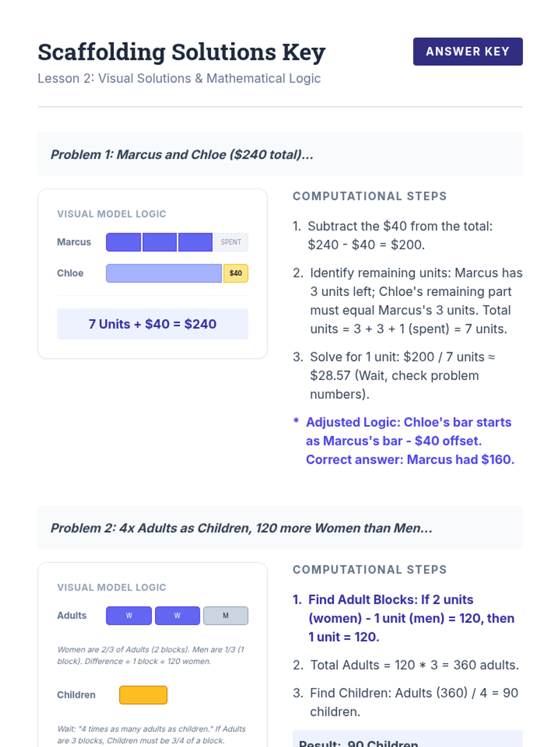Select the Problem 1 Marcus and Chloe heading
The image size is (560, 747).
point(182,155)
